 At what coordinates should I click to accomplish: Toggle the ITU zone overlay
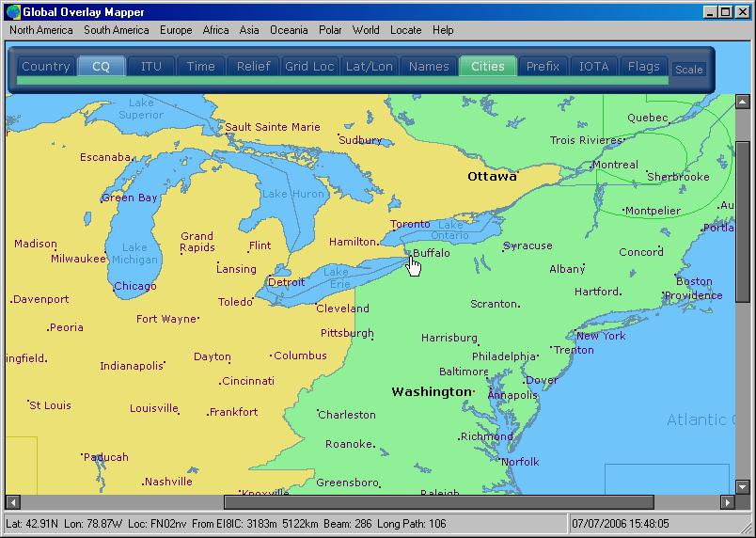(x=150, y=67)
